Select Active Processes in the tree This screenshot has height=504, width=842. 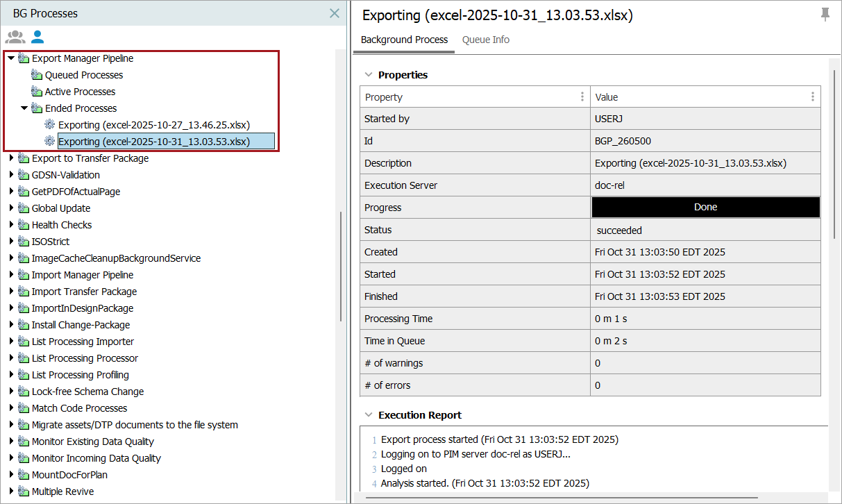click(80, 92)
